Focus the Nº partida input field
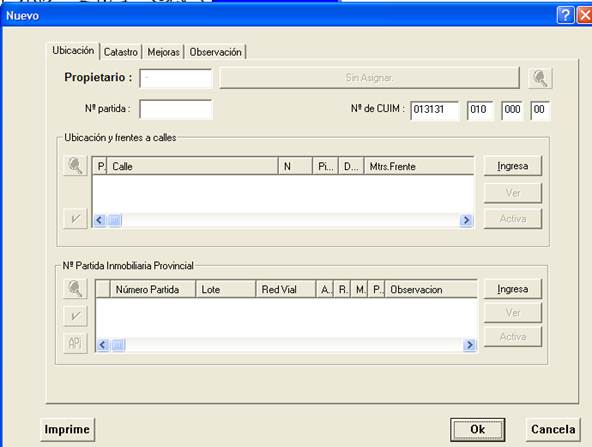 pyautogui.click(x=176, y=109)
